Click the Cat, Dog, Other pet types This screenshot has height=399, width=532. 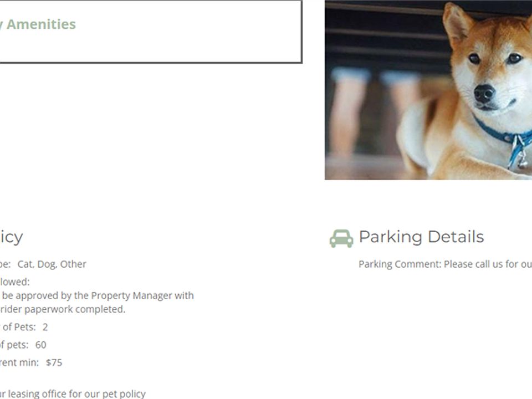click(x=52, y=264)
